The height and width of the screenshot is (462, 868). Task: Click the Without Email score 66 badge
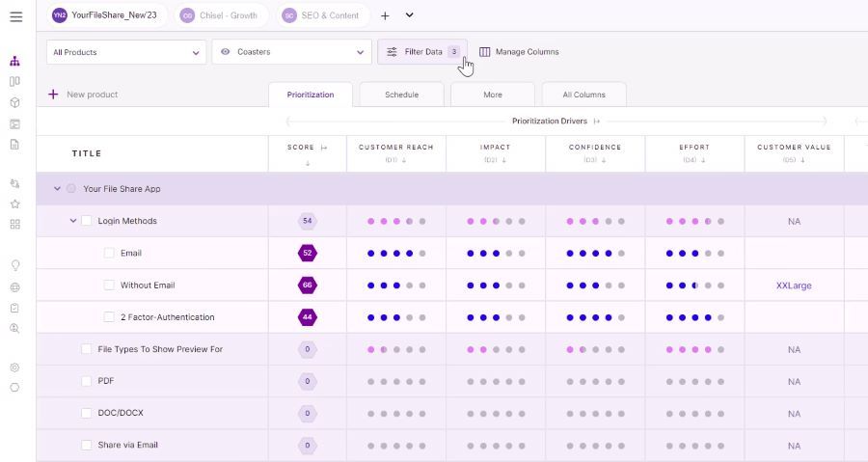308,285
